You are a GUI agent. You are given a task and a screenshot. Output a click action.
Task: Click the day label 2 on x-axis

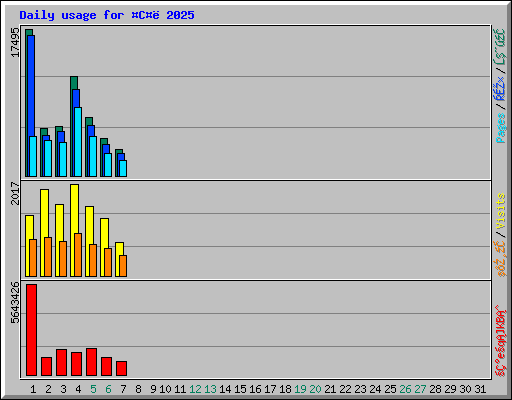(48, 389)
